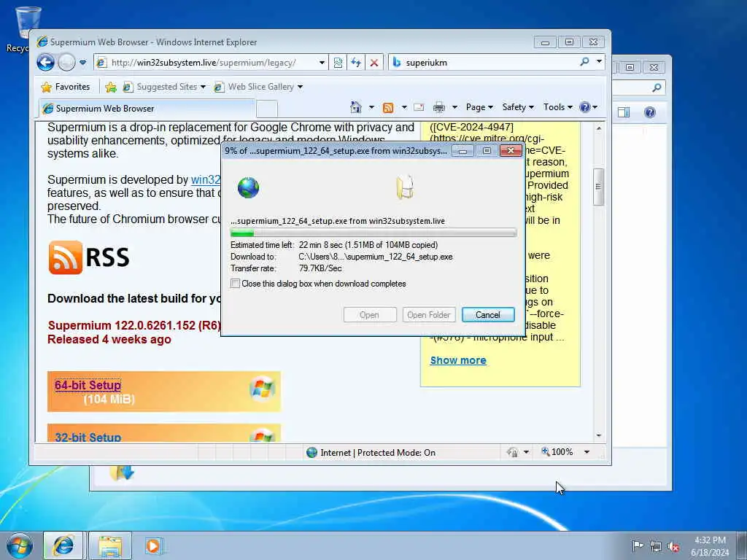Open the 100% zoom level dropdown
The width and height of the screenshot is (747, 560).
(x=587, y=452)
